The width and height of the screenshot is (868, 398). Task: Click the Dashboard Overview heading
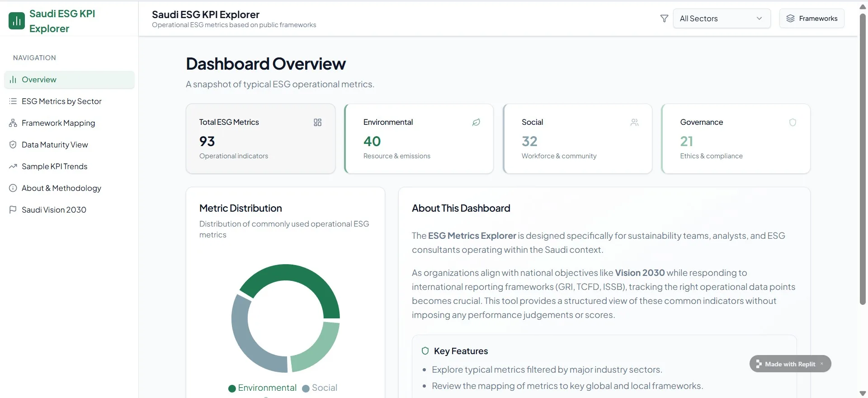click(266, 64)
